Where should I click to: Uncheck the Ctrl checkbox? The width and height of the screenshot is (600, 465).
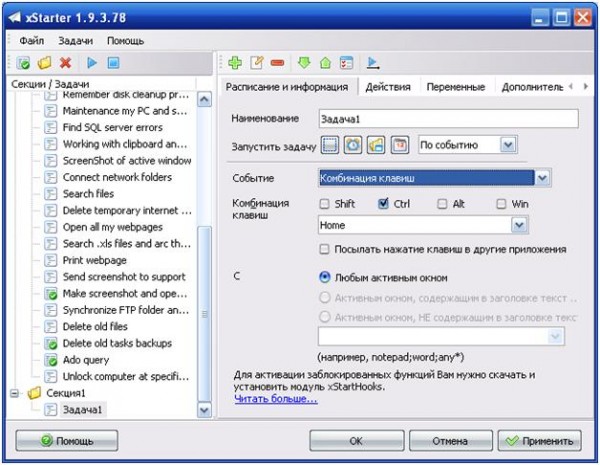click(x=383, y=204)
